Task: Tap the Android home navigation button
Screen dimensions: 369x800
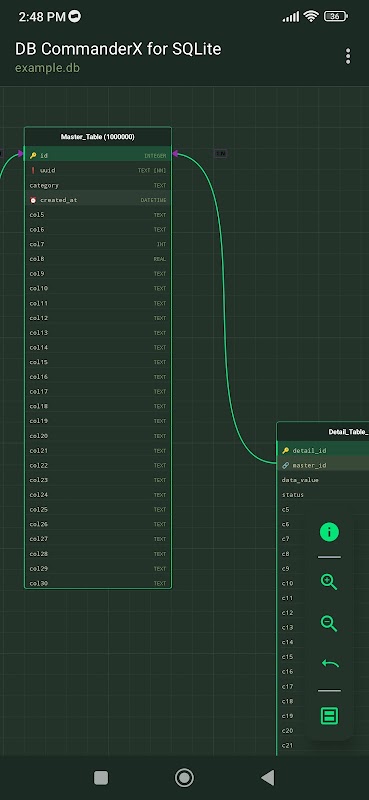Action: pyautogui.click(x=184, y=778)
